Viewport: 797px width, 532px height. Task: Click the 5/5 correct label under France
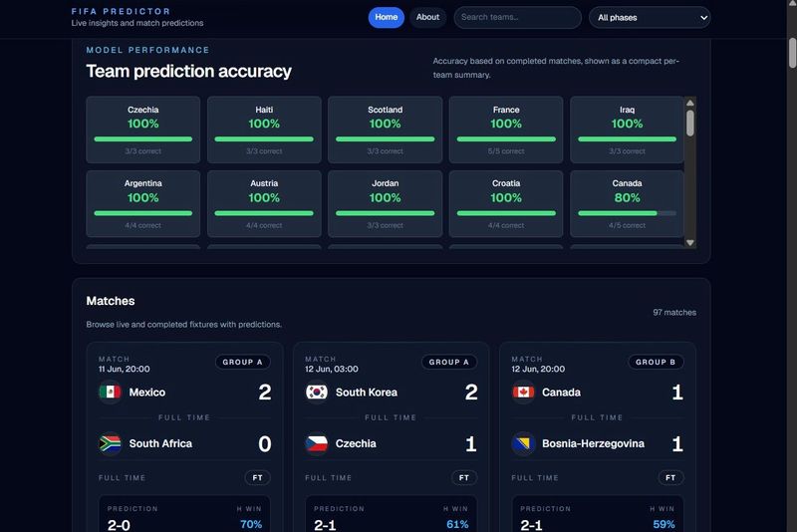point(506,150)
